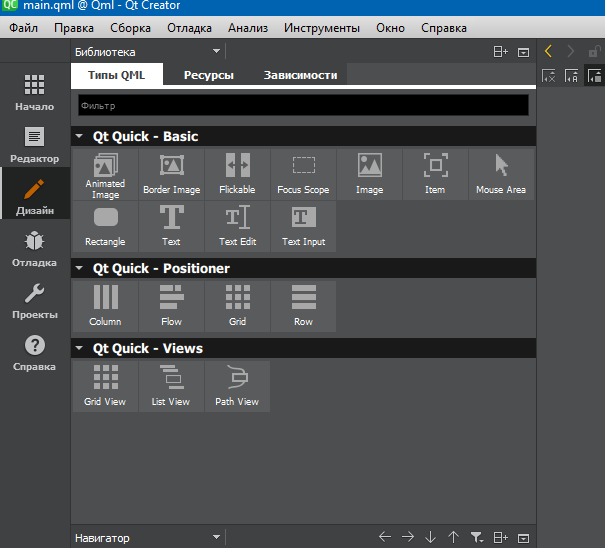Select the Flow positioner component
The width and height of the screenshot is (605, 548).
click(x=171, y=306)
